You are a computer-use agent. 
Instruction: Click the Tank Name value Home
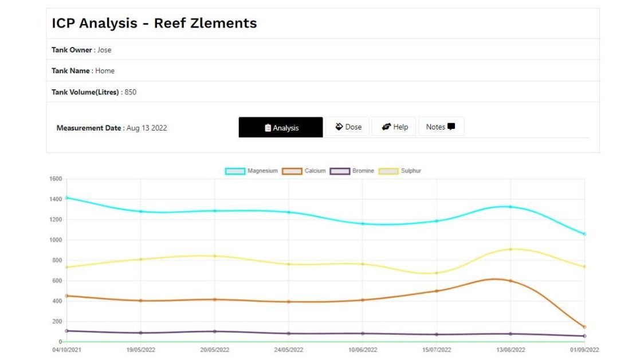pyautogui.click(x=106, y=70)
